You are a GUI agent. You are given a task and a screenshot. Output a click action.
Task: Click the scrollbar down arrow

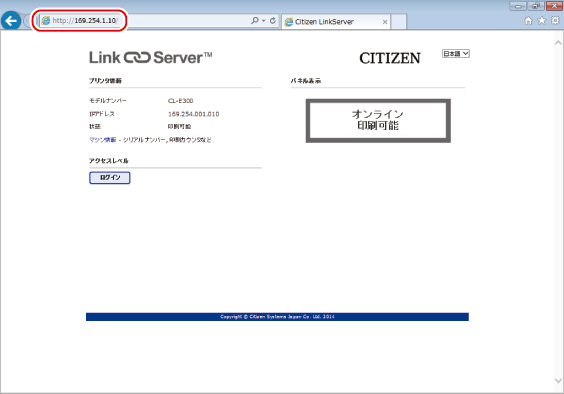point(558,380)
